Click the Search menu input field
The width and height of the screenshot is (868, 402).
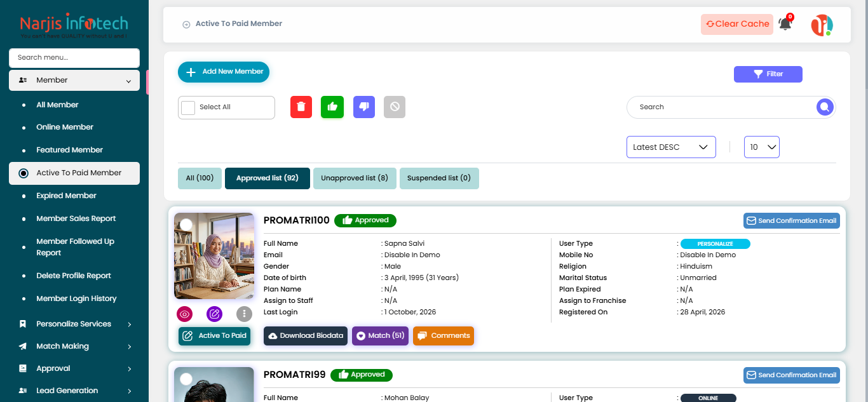74,58
